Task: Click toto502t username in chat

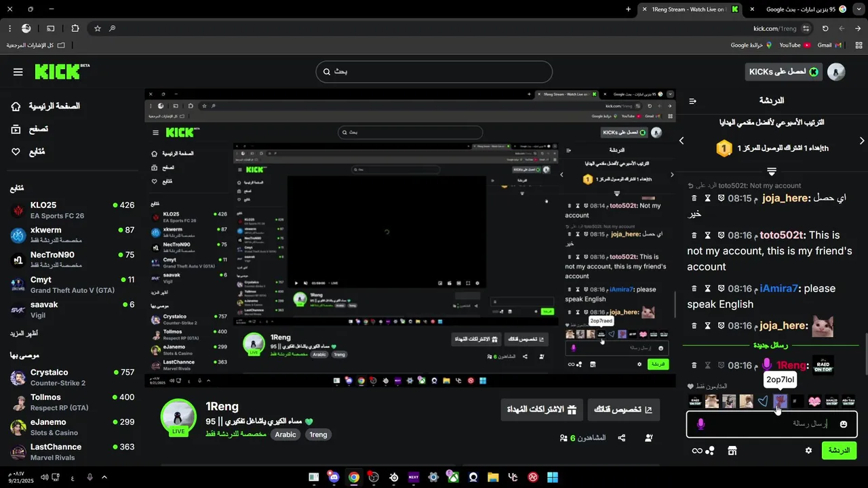Action: [x=782, y=235]
